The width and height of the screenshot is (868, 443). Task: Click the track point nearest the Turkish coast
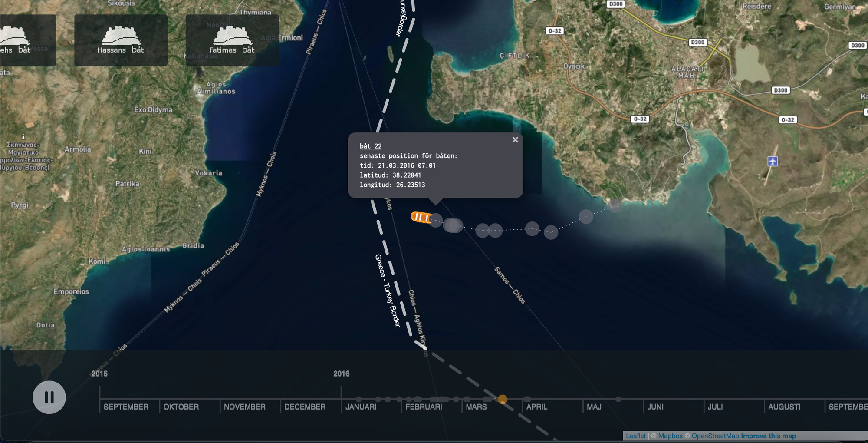tap(615, 205)
